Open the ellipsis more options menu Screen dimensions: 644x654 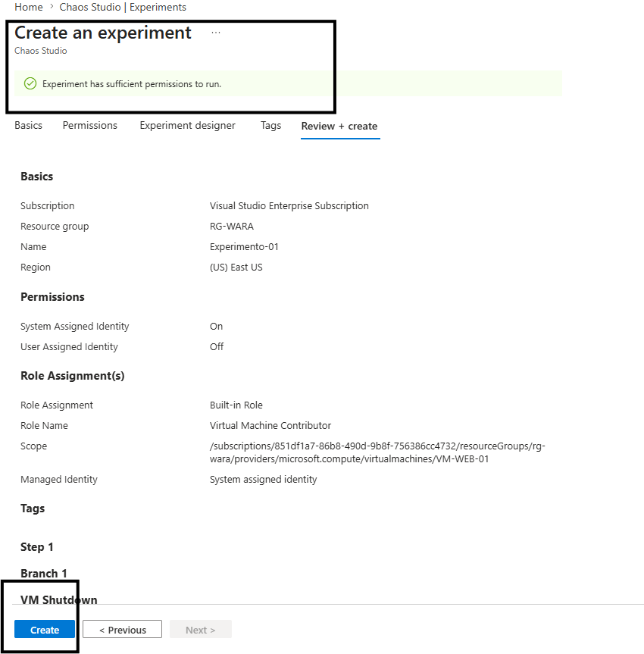point(216,33)
